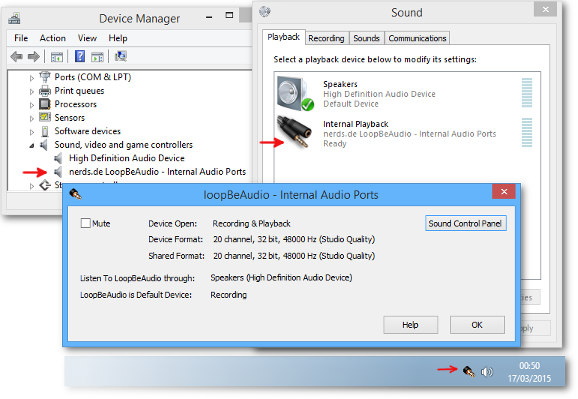Open the blue question-mark Help toolbar icon
This screenshot has height=399, width=578.
pyautogui.click(x=80, y=56)
